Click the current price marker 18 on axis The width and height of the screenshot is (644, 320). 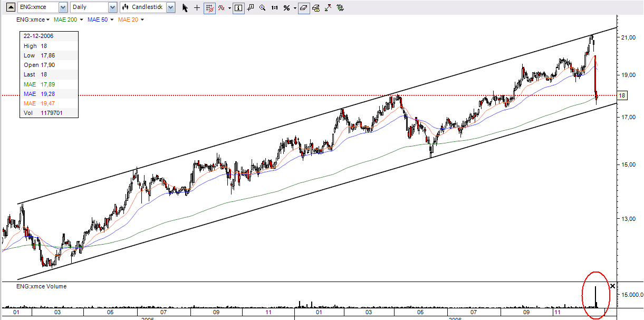point(622,95)
